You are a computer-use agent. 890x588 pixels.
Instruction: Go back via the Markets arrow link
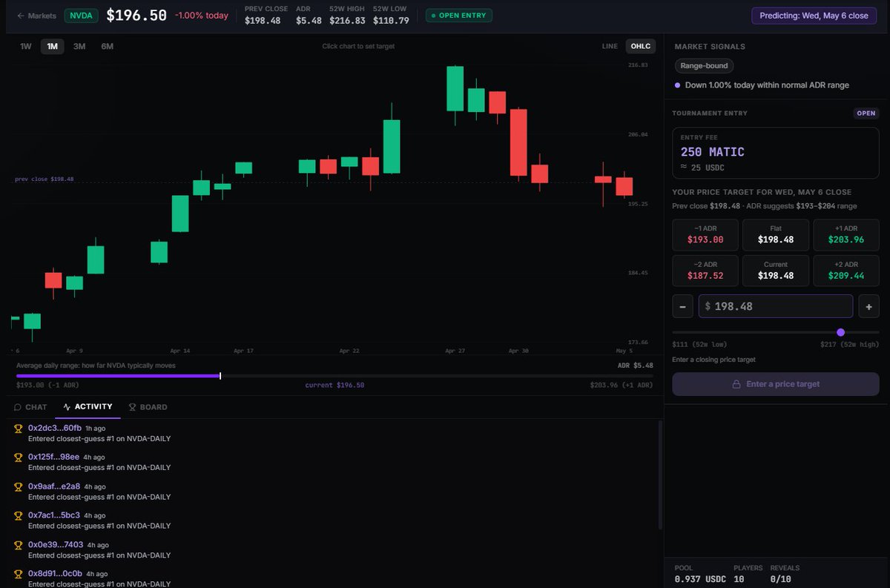[36, 16]
